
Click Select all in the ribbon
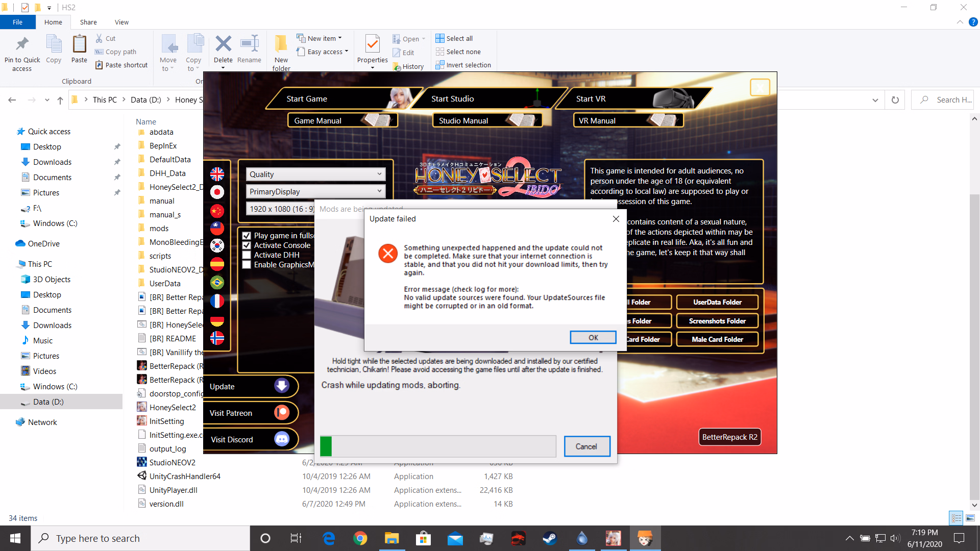pyautogui.click(x=454, y=38)
